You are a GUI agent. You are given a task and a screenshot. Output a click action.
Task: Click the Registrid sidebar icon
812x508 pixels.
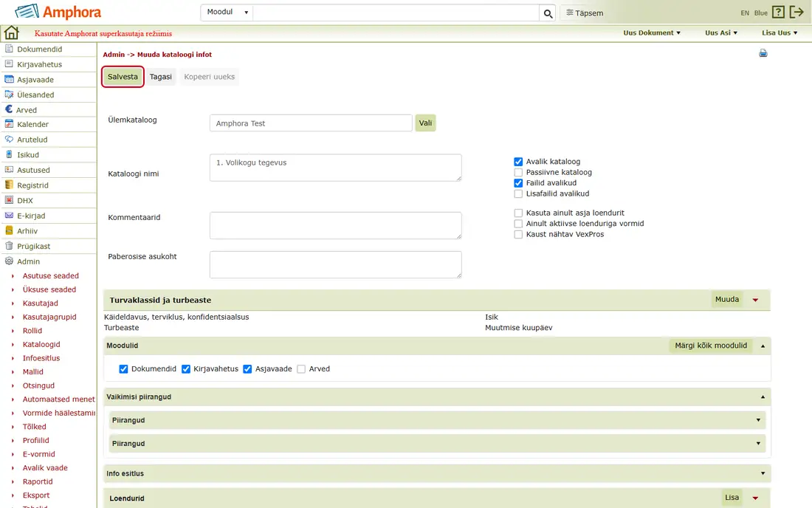point(9,185)
